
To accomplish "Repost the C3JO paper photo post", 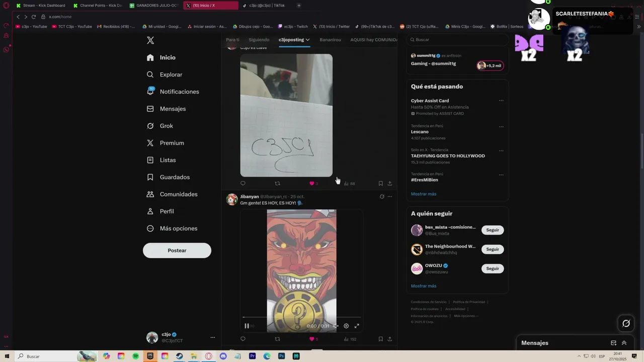I will pyautogui.click(x=277, y=184).
